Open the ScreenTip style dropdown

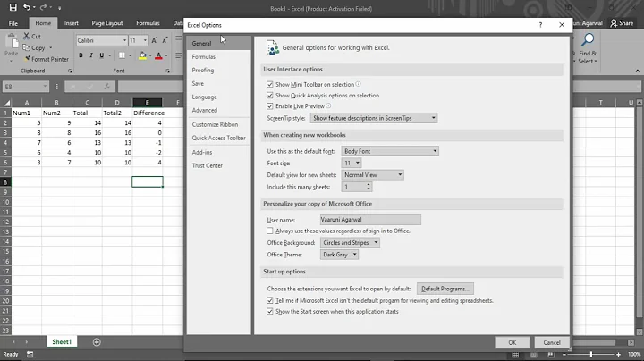click(373, 118)
